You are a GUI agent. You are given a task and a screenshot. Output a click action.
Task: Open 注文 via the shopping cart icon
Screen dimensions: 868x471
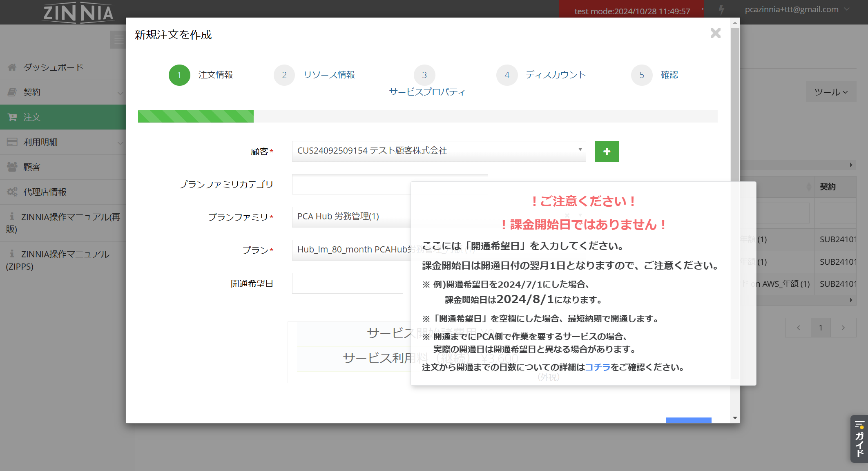click(x=12, y=117)
